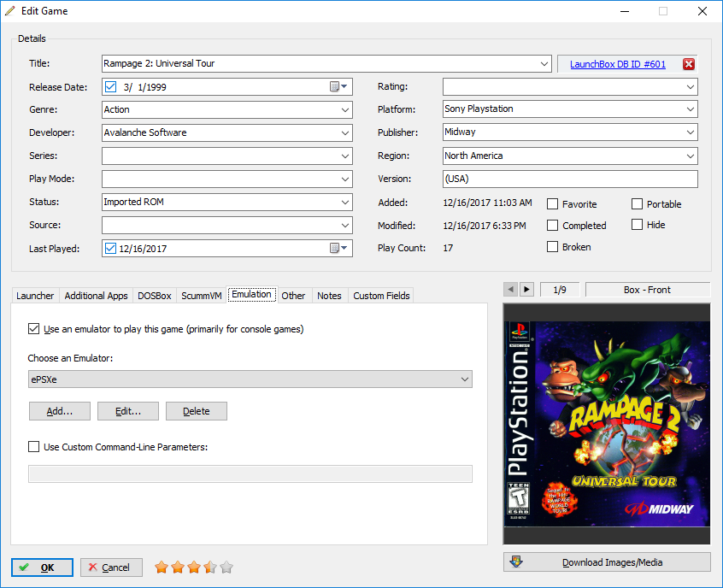Mark the game as Completed
Viewport: 723px width, 588px height.
tap(552, 225)
